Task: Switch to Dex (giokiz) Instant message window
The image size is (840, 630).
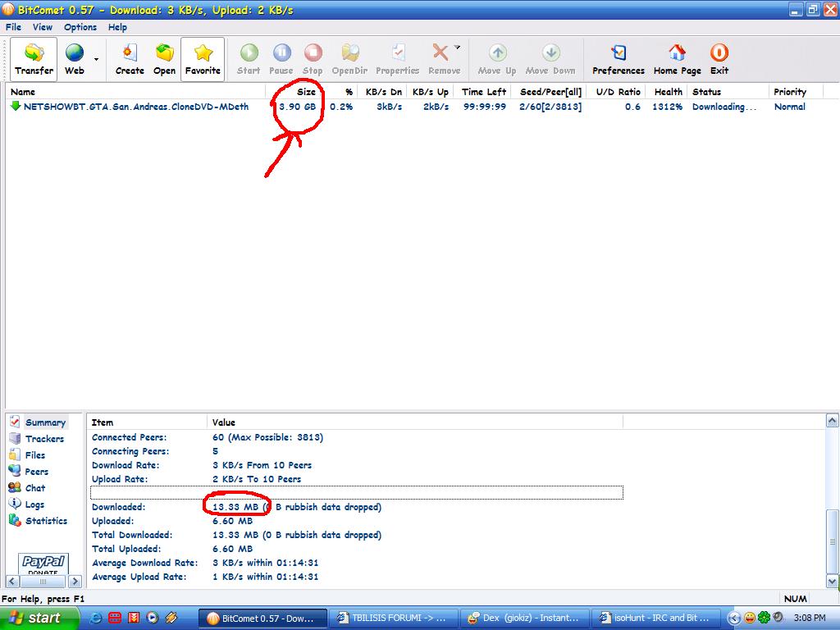Action: [524, 618]
